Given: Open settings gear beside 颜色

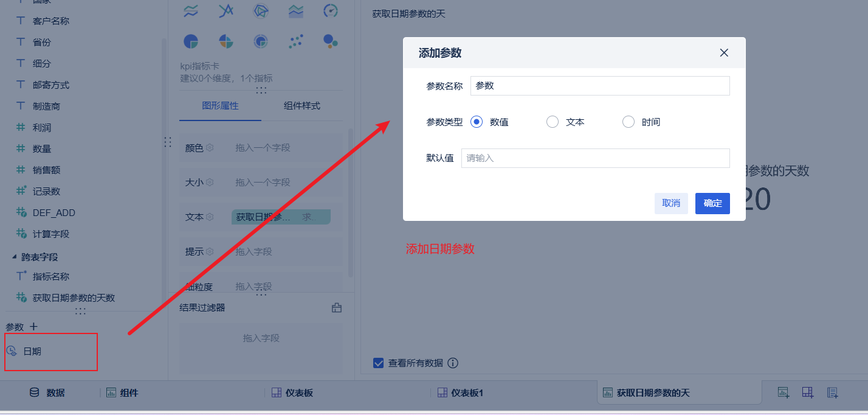Looking at the screenshot, I should (210, 147).
